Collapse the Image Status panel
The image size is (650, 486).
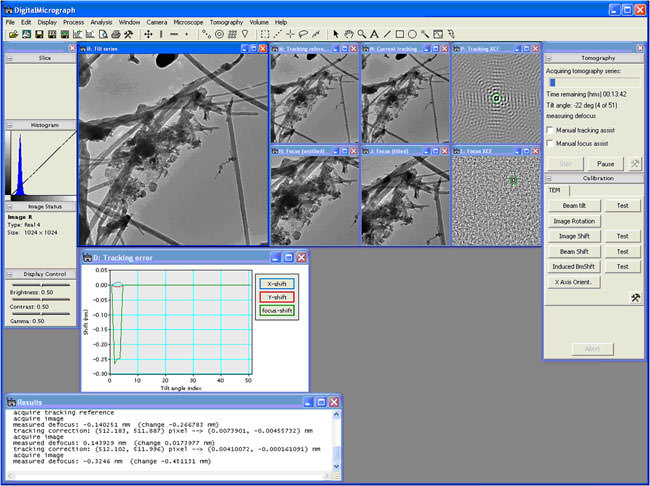click(10, 207)
